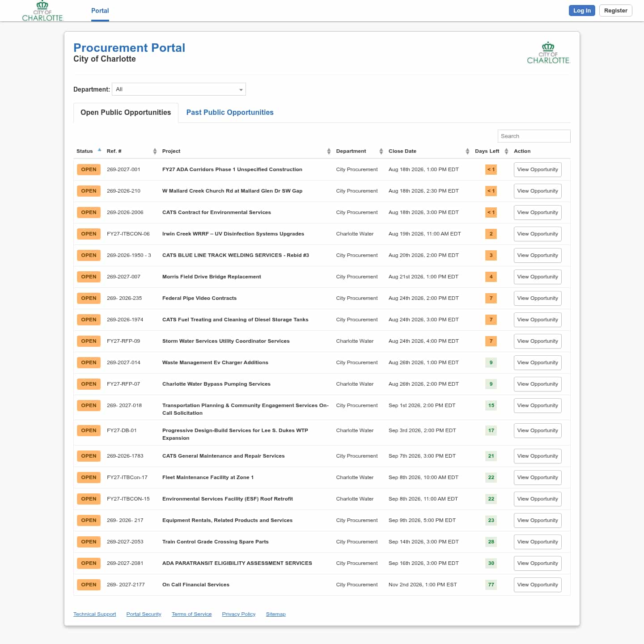View Opportunity for On Call Financial Services

point(538,585)
